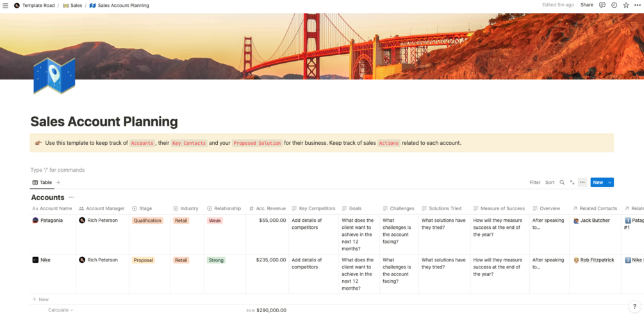Click the Nike logo icon

click(35, 260)
